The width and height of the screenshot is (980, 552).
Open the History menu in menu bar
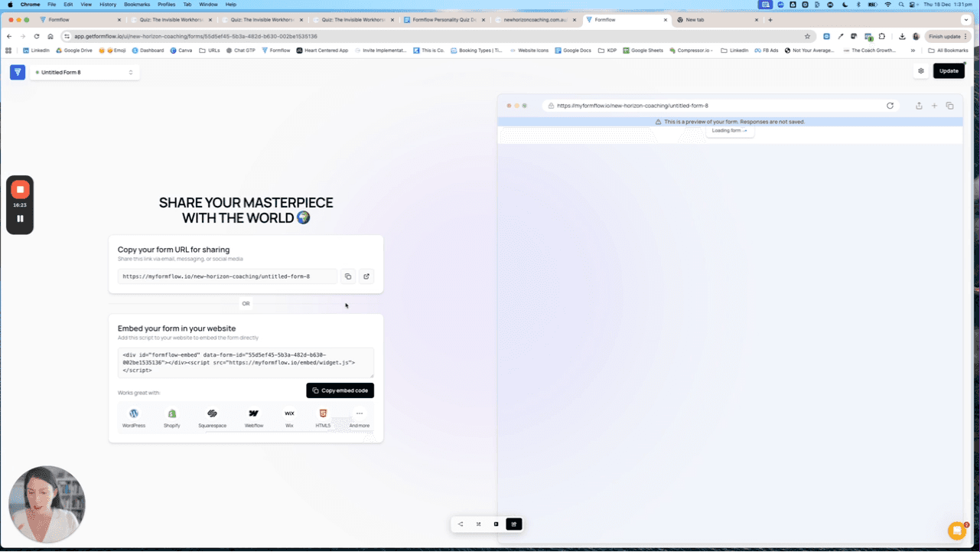coord(108,5)
